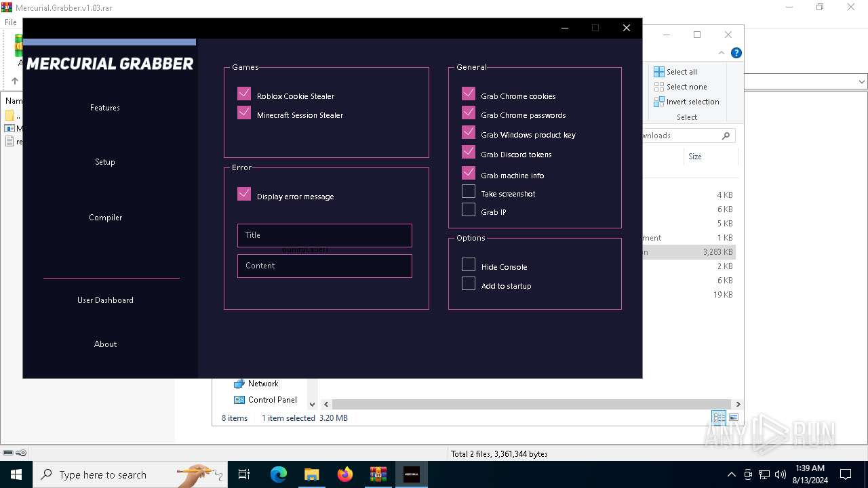Click the network tray icon
Viewport: 868px width, 488px height.
[764, 474]
